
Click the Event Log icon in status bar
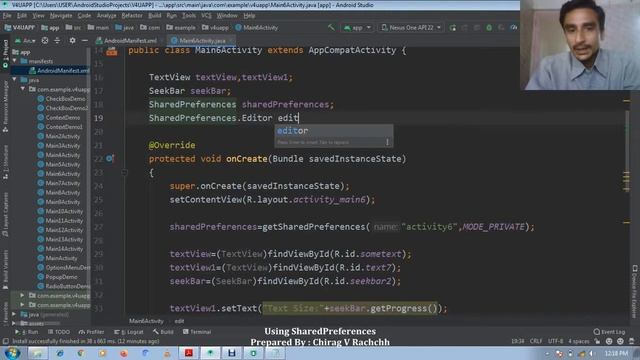pos(597,332)
